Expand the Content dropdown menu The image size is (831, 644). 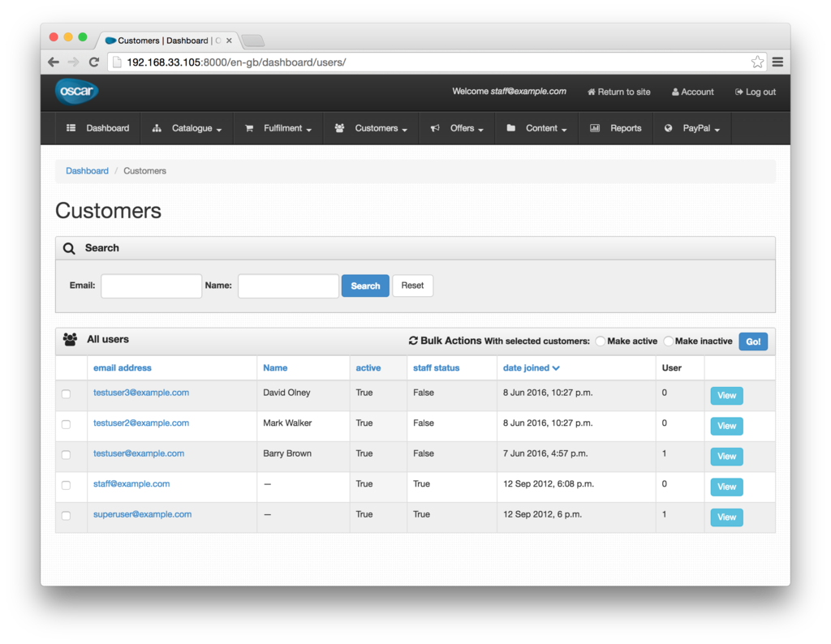[537, 128]
